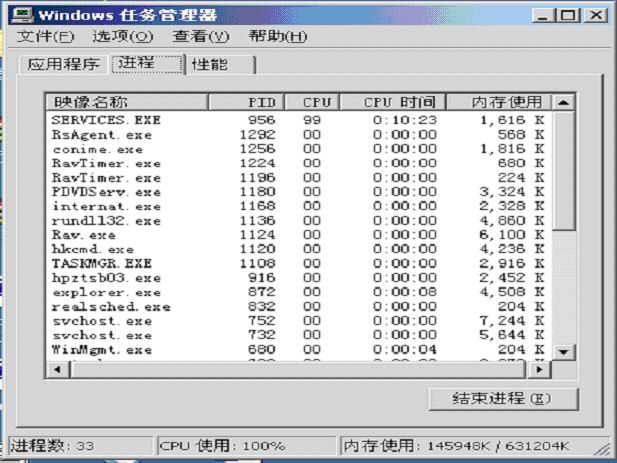Select the explorer.exe process row
The height and width of the screenshot is (463, 617).
299,292
